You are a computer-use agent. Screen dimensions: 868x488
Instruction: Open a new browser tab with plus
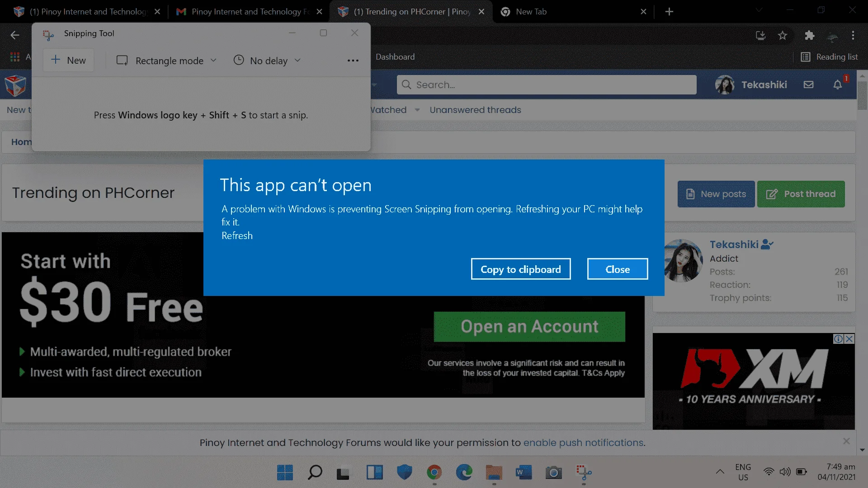[x=670, y=12]
